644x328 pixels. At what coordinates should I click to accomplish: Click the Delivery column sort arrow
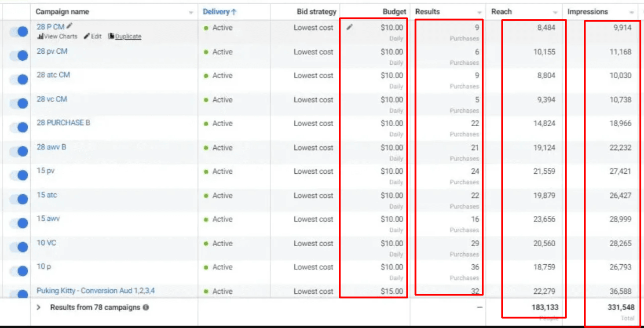click(x=234, y=12)
